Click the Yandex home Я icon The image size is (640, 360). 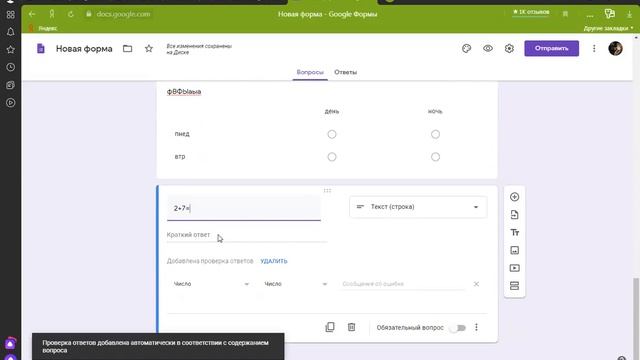[x=51, y=14]
